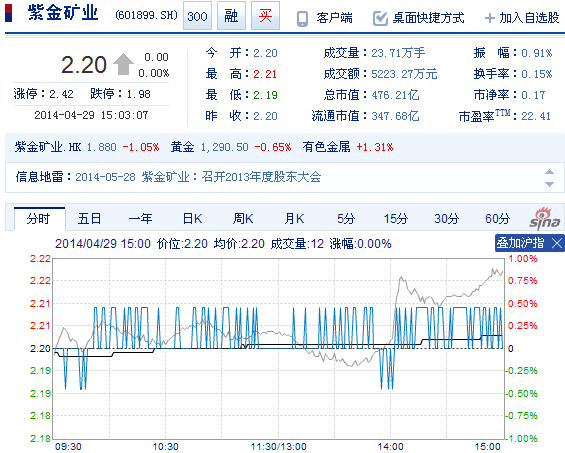Add stock via 加入自选股 link

pos(529,18)
